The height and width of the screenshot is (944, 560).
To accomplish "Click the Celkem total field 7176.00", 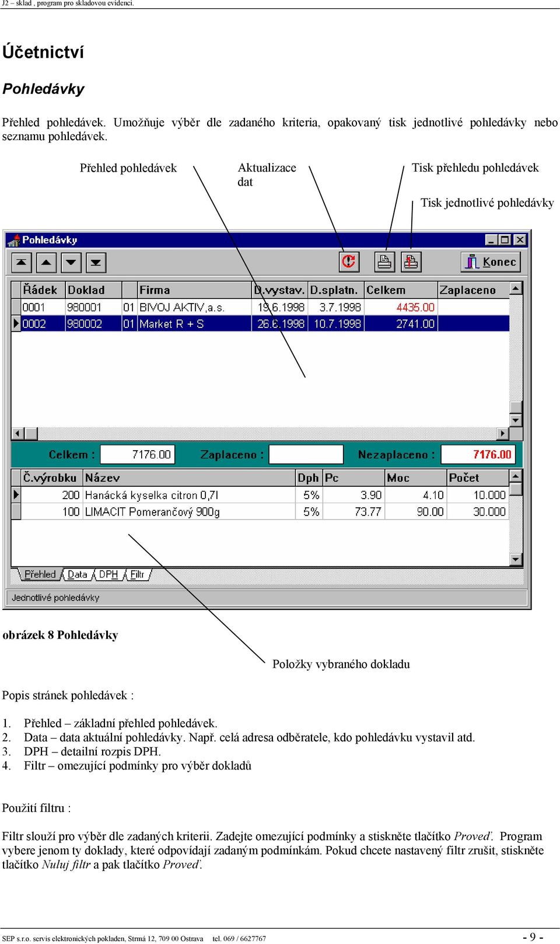I will click(x=138, y=454).
